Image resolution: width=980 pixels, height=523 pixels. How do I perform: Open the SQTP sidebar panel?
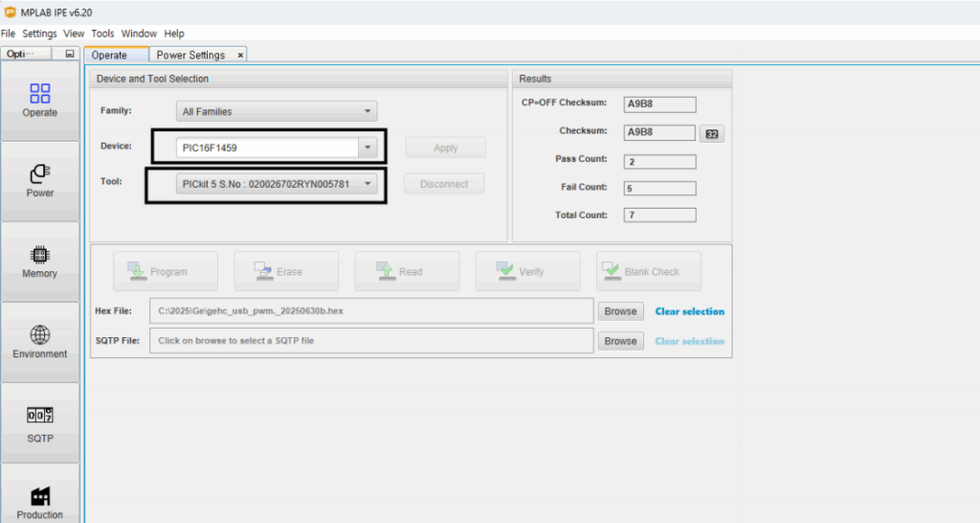40,423
